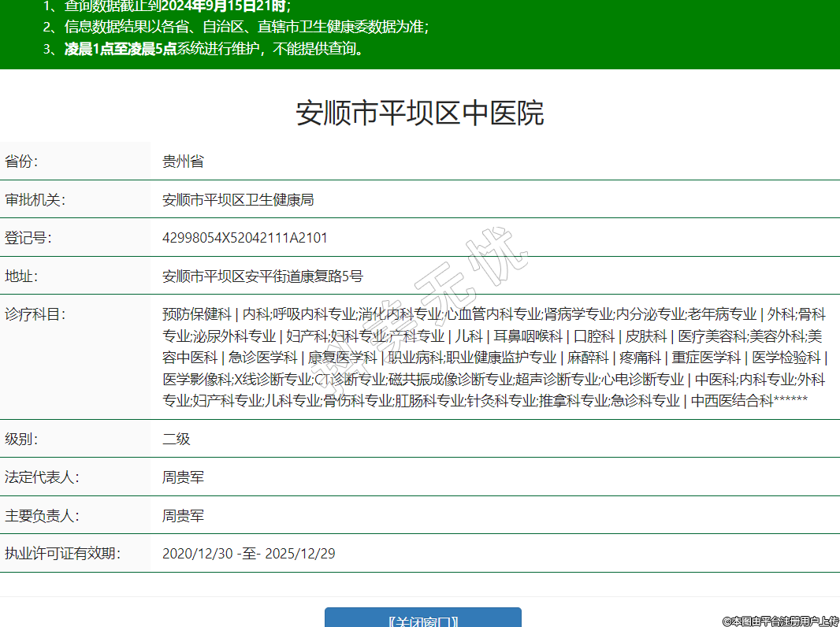
Task: Click the address 安顺市平坝区安平街道康复路5号
Action: click(x=262, y=276)
